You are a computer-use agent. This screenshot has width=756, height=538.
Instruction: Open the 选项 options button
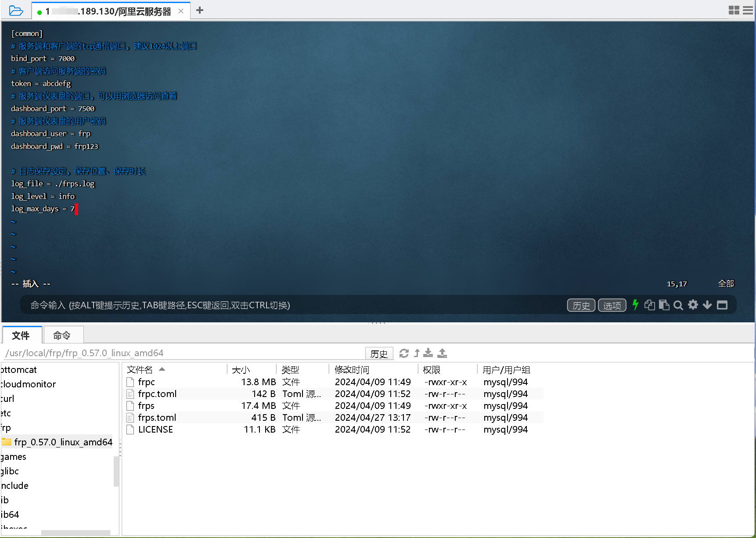coord(612,305)
